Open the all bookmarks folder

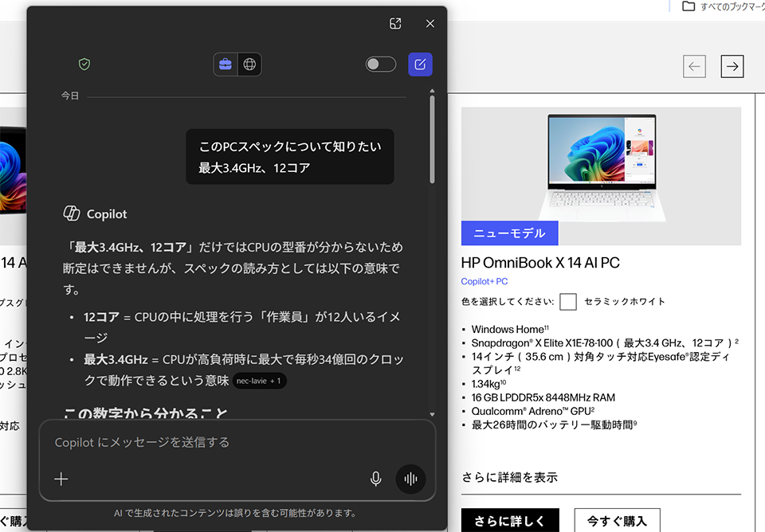pyautogui.click(x=723, y=6)
